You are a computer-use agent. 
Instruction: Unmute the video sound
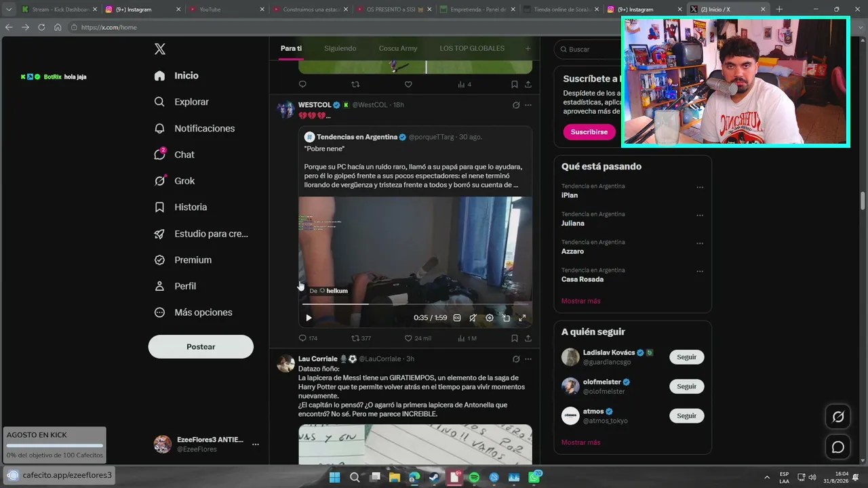(473, 318)
